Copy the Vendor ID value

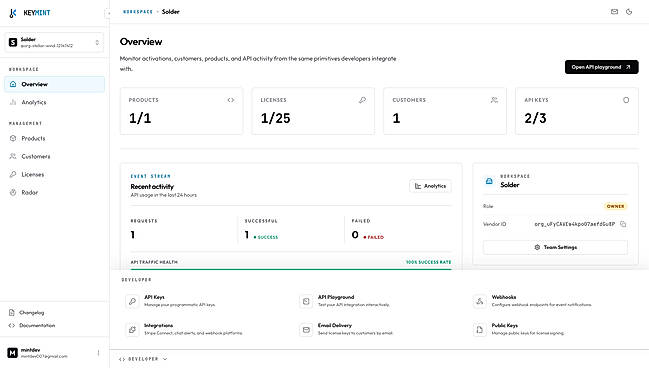point(623,224)
